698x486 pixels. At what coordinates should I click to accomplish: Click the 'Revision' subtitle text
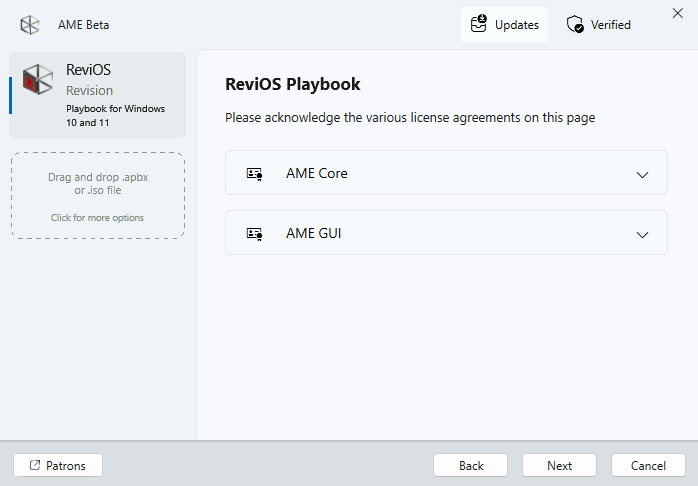pos(89,90)
